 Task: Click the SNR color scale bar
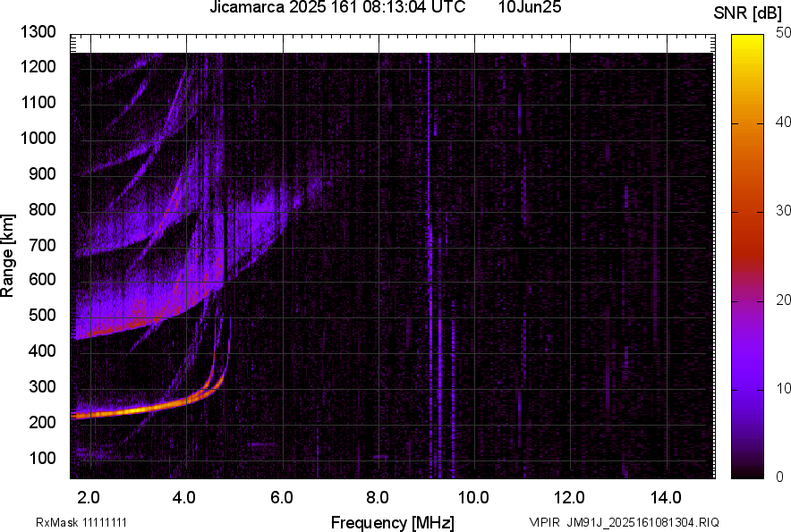(748, 257)
